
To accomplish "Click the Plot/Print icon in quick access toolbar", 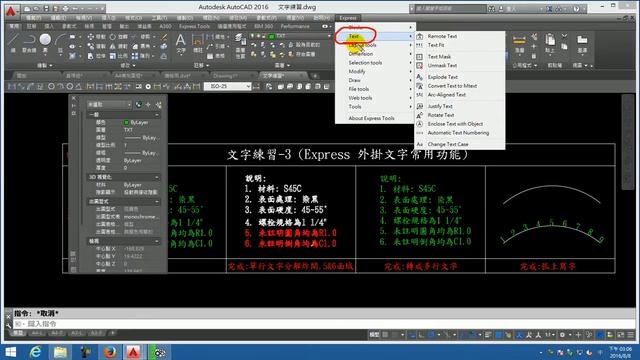I will (x=65, y=8).
